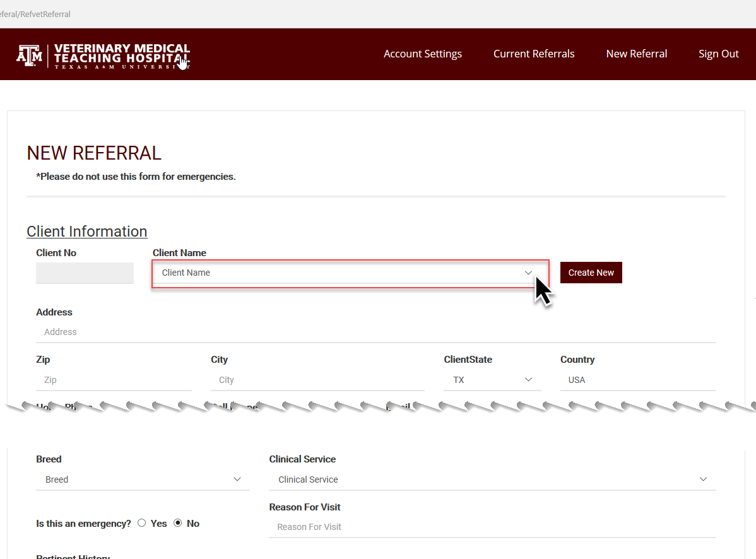The width and height of the screenshot is (756, 559).
Task: Click into the Address input field
Action: click(376, 332)
